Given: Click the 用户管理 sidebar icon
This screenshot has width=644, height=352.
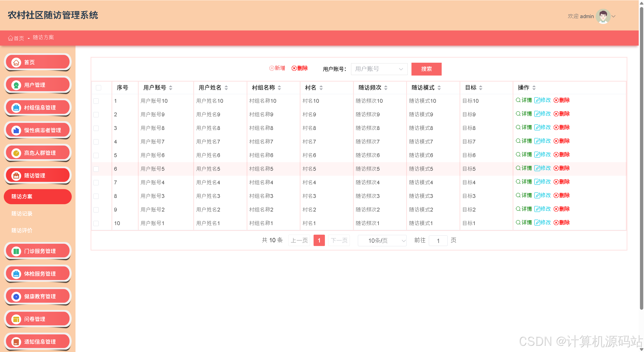Looking at the screenshot, I should coord(16,85).
